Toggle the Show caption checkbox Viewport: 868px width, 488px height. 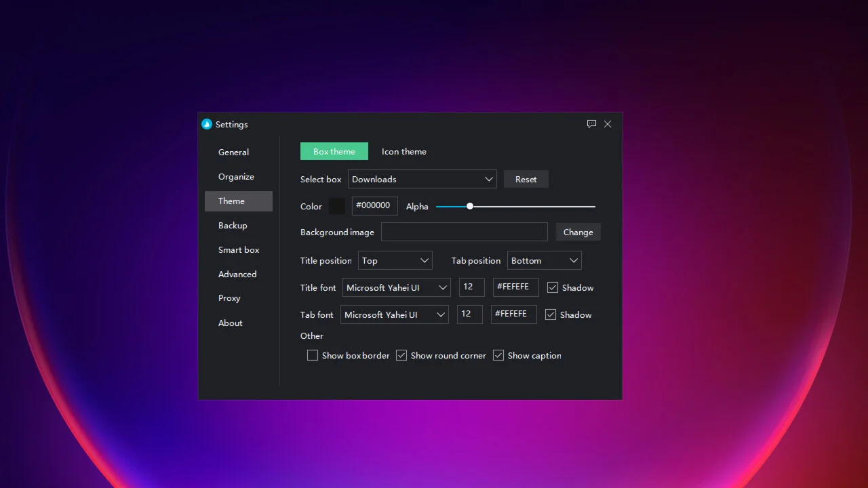498,355
